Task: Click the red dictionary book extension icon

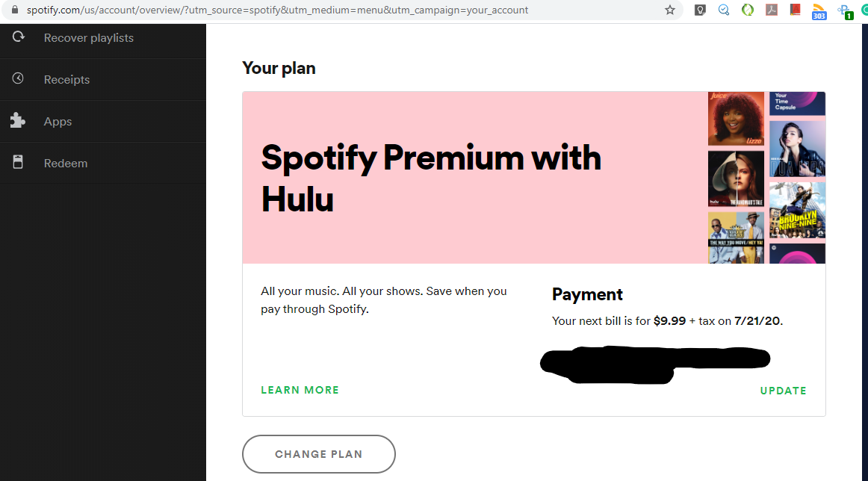Action: tap(796, 10)
